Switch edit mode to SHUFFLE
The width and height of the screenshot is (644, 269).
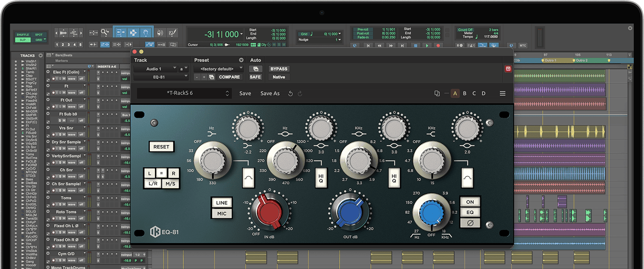tap(22, 34)
